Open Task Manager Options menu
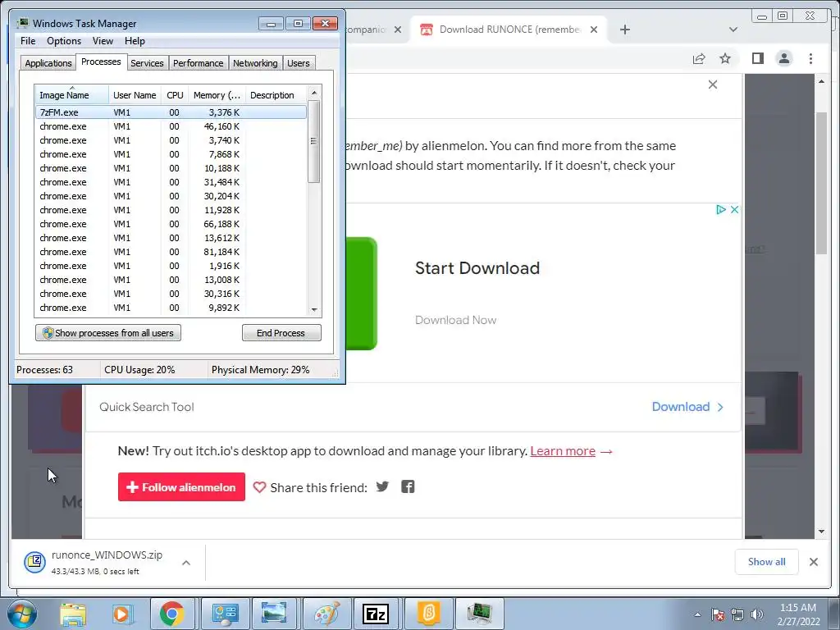This screenshot has width=840, height=630. [64, 41]
